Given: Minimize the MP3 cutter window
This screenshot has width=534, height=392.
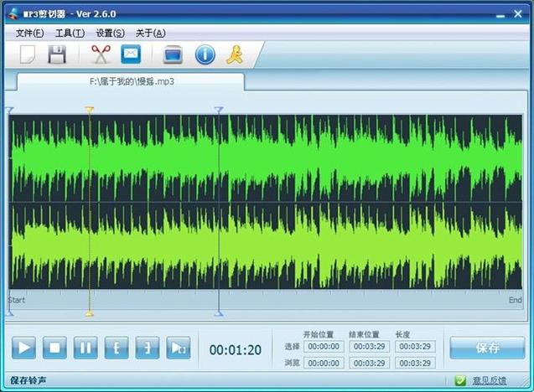Looking at the screenshot, I should [x=500, y=16].
